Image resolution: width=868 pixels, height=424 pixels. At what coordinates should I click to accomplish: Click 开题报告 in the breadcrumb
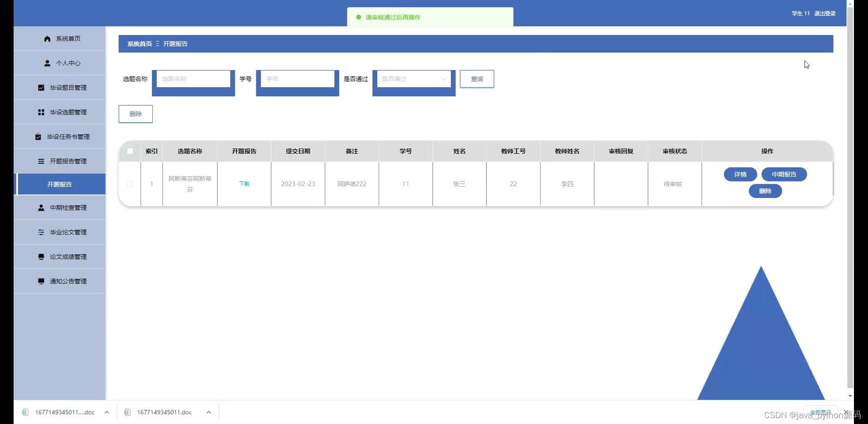pos(176,44)
